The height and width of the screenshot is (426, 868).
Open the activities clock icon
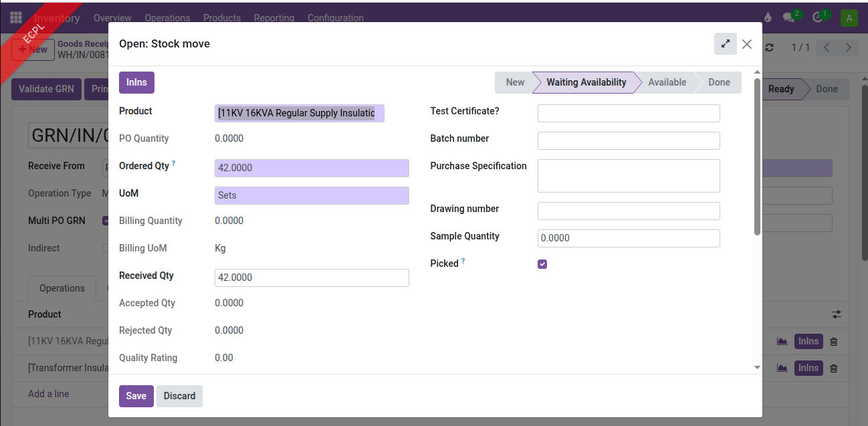pyautogui.click(x=818, y=18)
